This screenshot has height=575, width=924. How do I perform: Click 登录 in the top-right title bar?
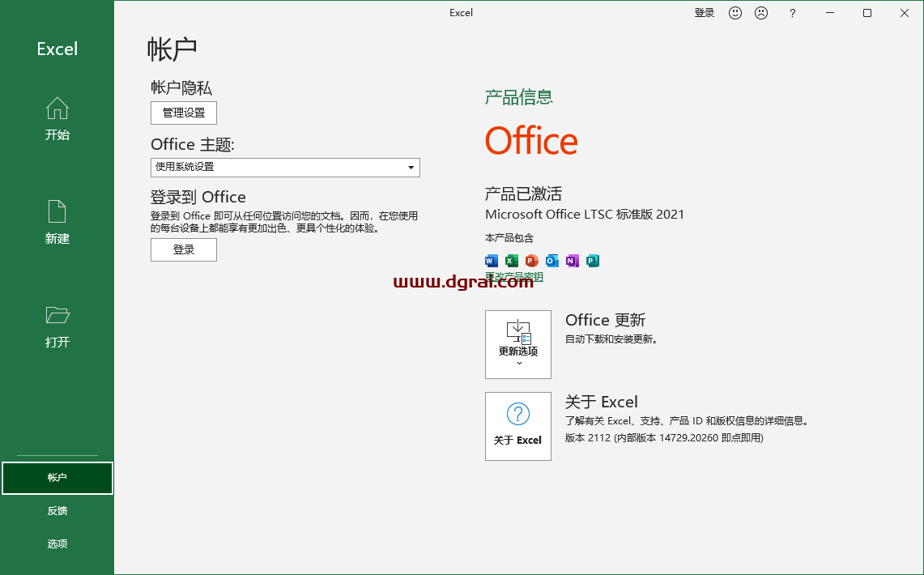tap(704, 12)
